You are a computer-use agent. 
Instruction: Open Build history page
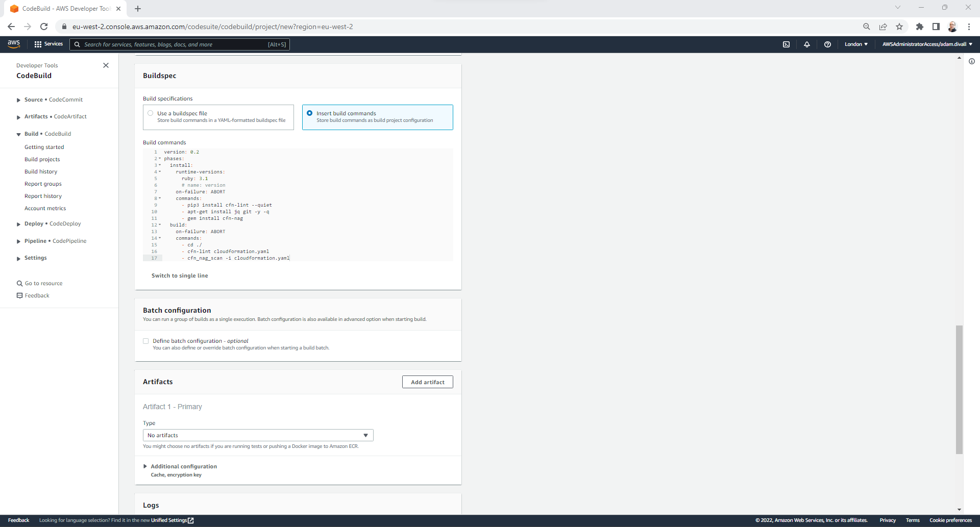(41, 171)
